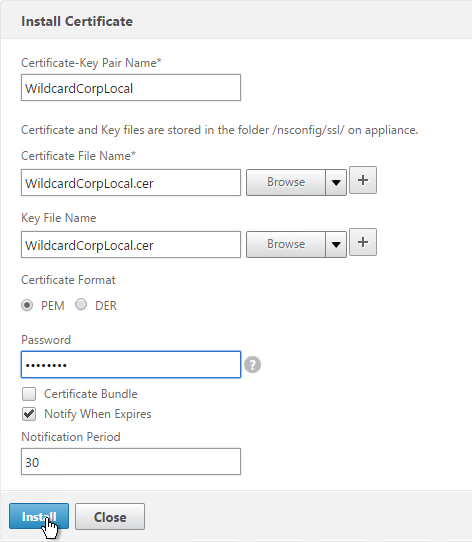Enable the Certificate Bundle checkbox
Viewport: 472px width, 542px height.
[x=29, y=394]
